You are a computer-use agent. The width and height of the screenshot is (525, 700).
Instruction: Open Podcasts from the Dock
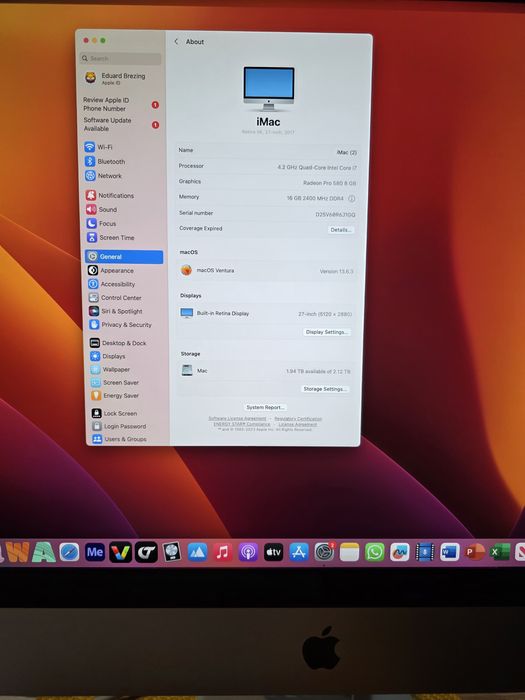[248, 552]
